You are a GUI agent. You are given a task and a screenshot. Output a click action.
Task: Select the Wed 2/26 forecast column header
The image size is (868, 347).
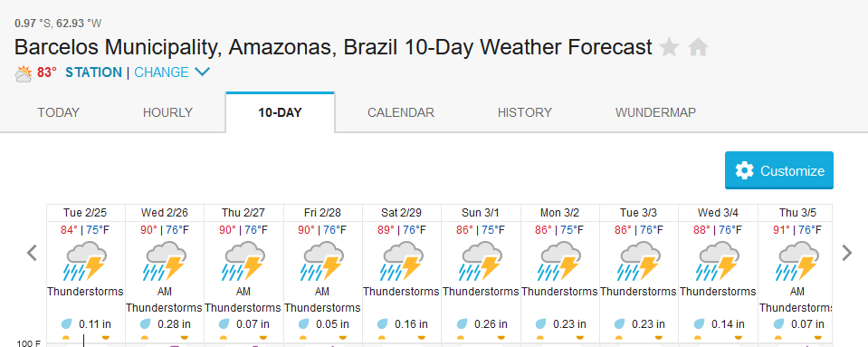point(165,213)
